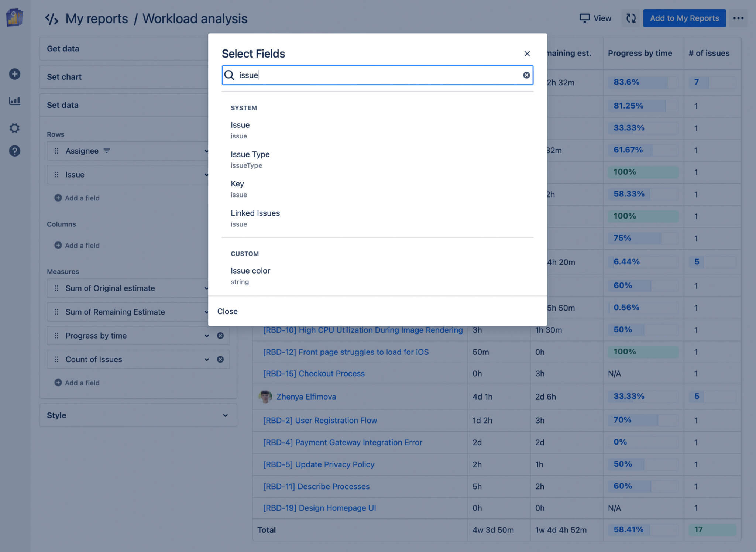Select Issue Type from the SYSTEM fields list
The height and width of the screenshot is (552, 756).
click(x=250, y=154)
